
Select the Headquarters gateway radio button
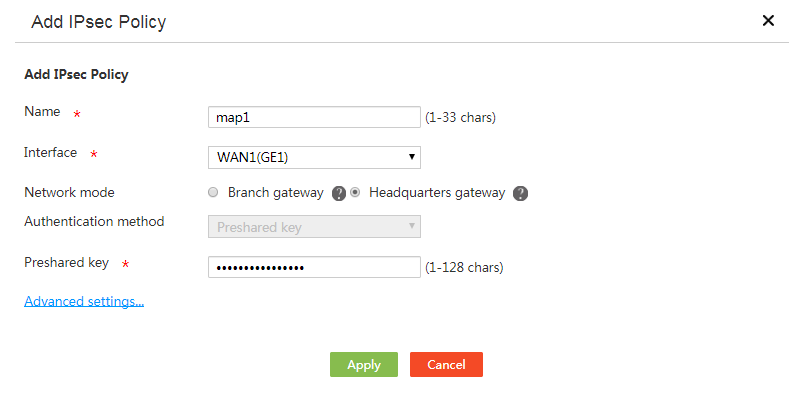pyautogui.click(x=355, y=193)
